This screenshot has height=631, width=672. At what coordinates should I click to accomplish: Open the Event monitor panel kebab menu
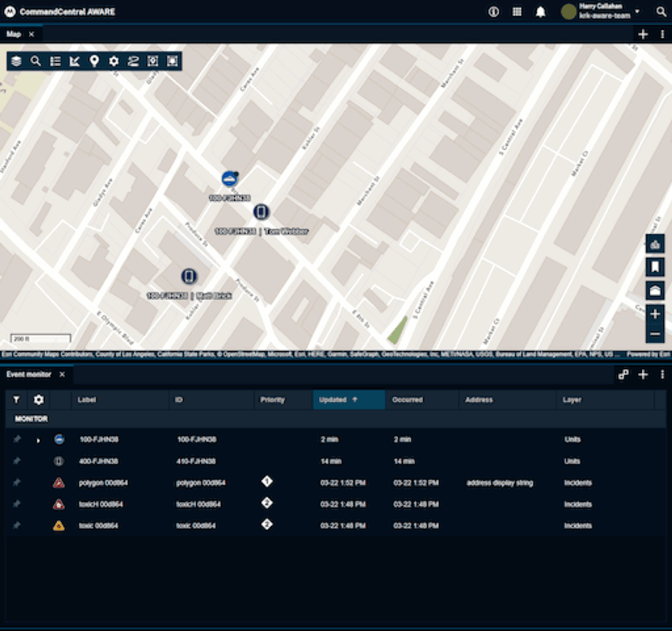pyautogui.click(x=662, y=375)
